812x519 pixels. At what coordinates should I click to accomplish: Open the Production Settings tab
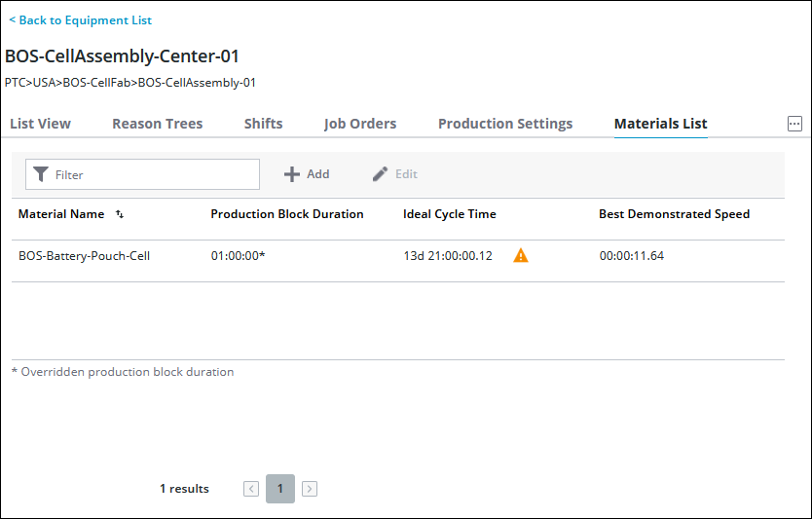tap(505, 124)
